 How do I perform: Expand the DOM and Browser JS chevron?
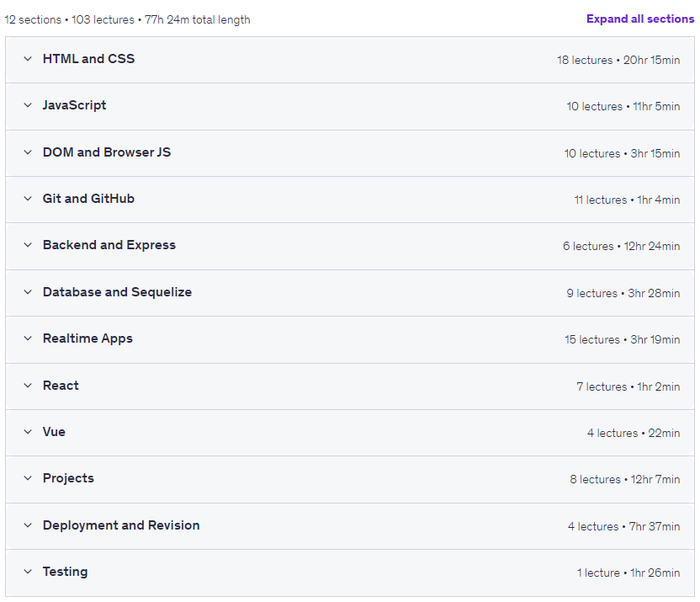coord(28,152)
